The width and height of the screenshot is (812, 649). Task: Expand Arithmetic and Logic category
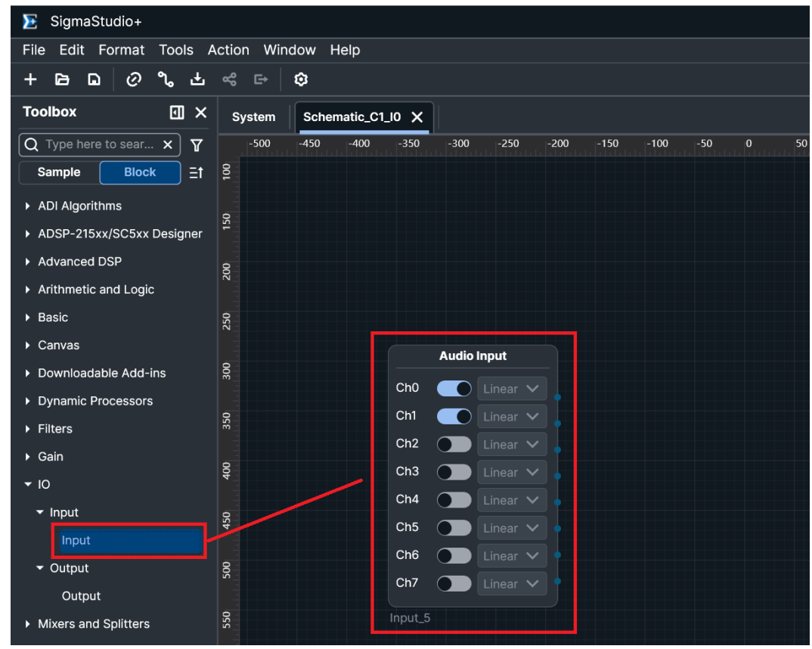click(x=27, y=290)
